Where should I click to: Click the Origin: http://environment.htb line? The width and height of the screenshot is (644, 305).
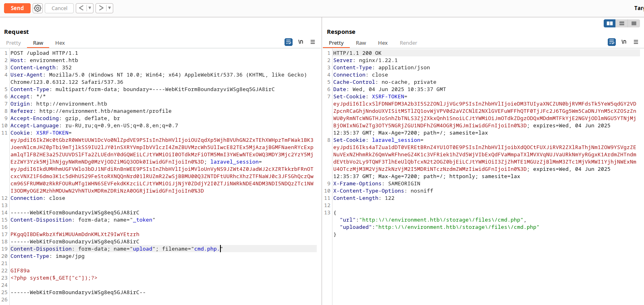[59, 104]
